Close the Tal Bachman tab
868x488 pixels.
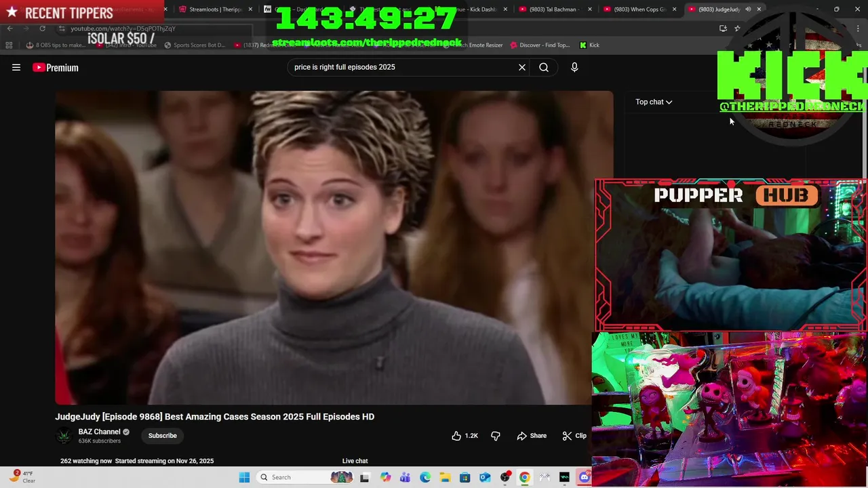[590, 9]
